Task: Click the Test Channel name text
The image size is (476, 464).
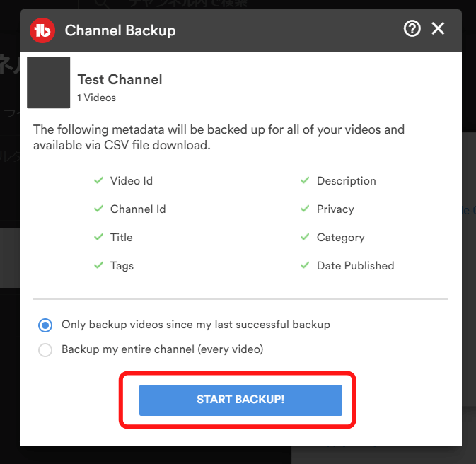Action: pos(120,79)
